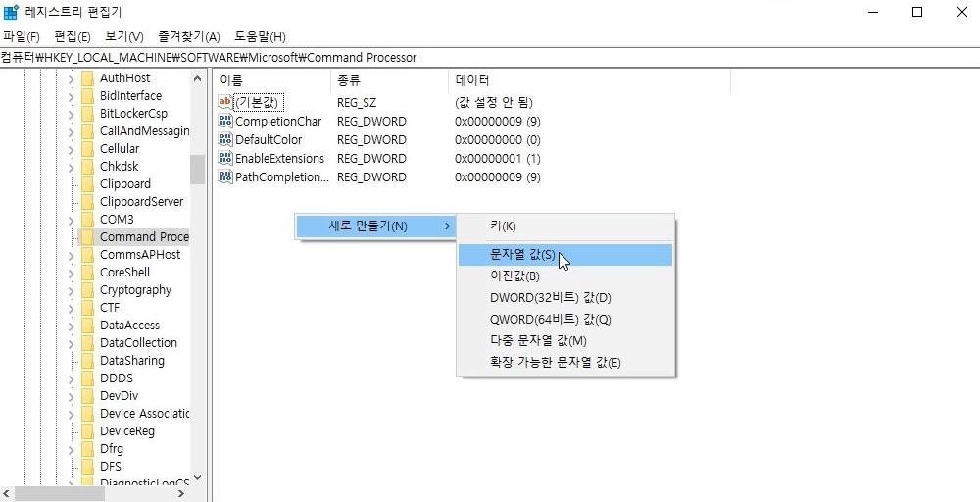Click the DWORD icon beside DefaultColor
Viewport: 980px width, 502px height.
pyautogui.click(x=224, y=139)
